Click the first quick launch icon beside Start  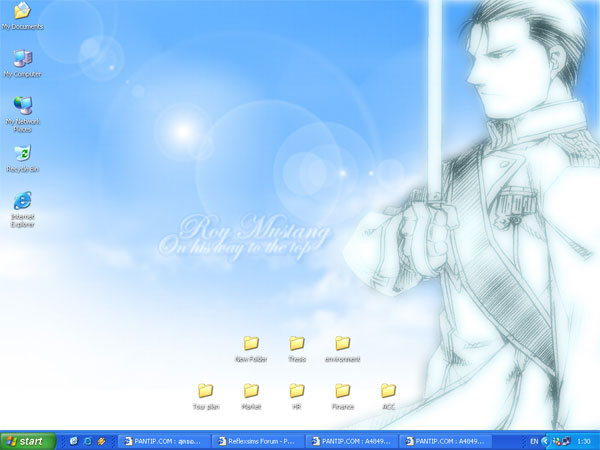pyautogui.click(x=74, y=441)
